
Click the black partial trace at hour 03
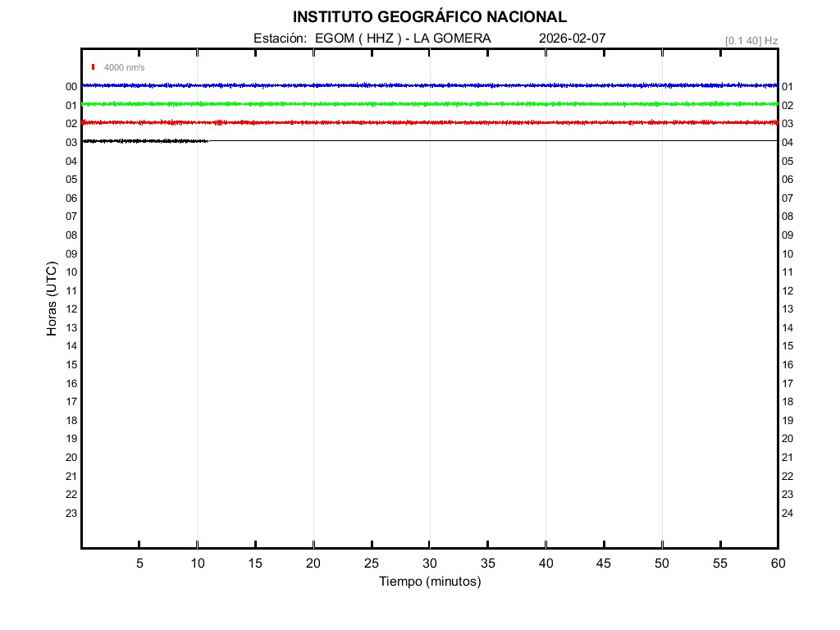[145, 141]
